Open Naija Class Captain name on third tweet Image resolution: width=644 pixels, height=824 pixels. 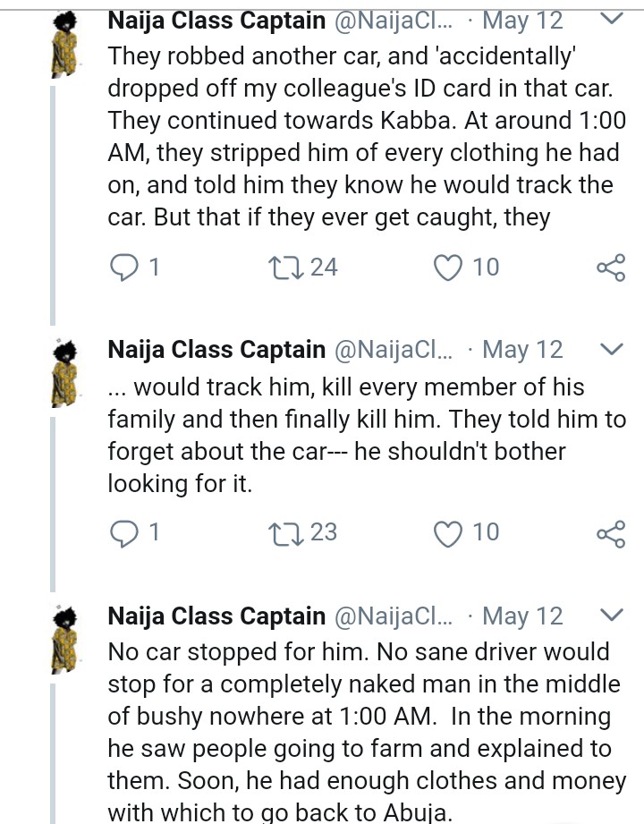point(216,616)
